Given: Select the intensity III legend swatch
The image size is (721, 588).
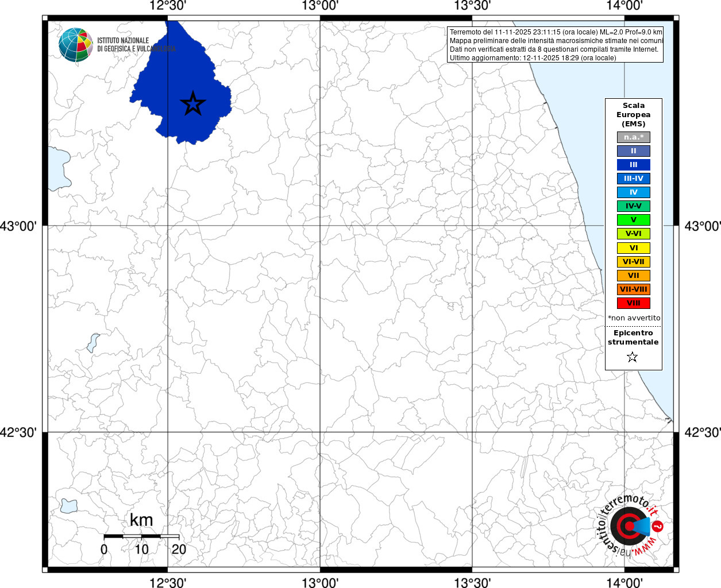Looking at the screenshot, I should point(633,165).
